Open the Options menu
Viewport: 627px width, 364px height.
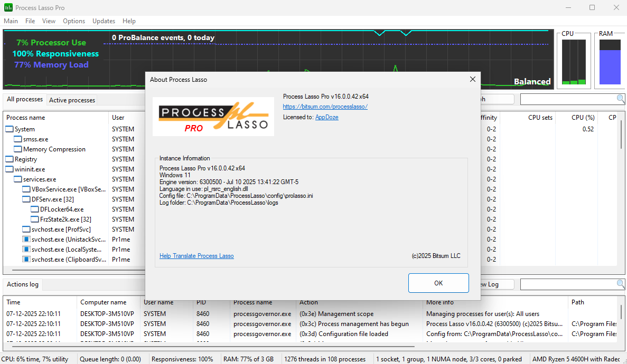pos(74,21)
